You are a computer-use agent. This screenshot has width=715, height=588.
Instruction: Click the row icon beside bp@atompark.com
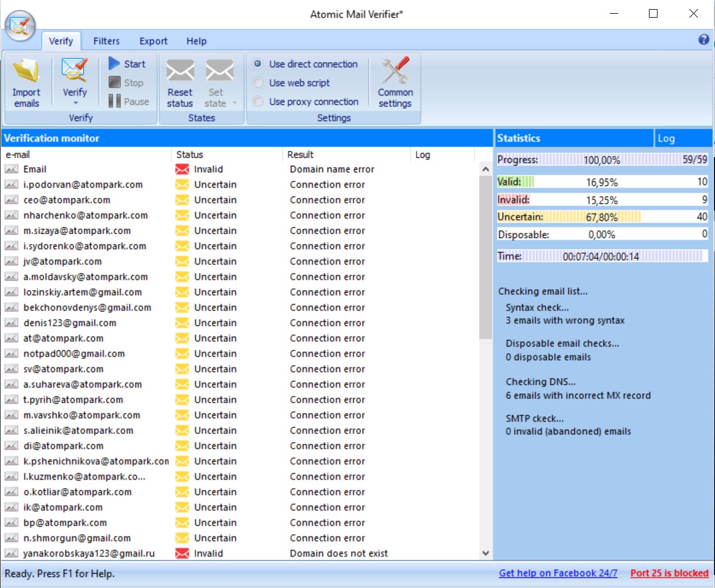pyautogui.click(x=11, y=523)
